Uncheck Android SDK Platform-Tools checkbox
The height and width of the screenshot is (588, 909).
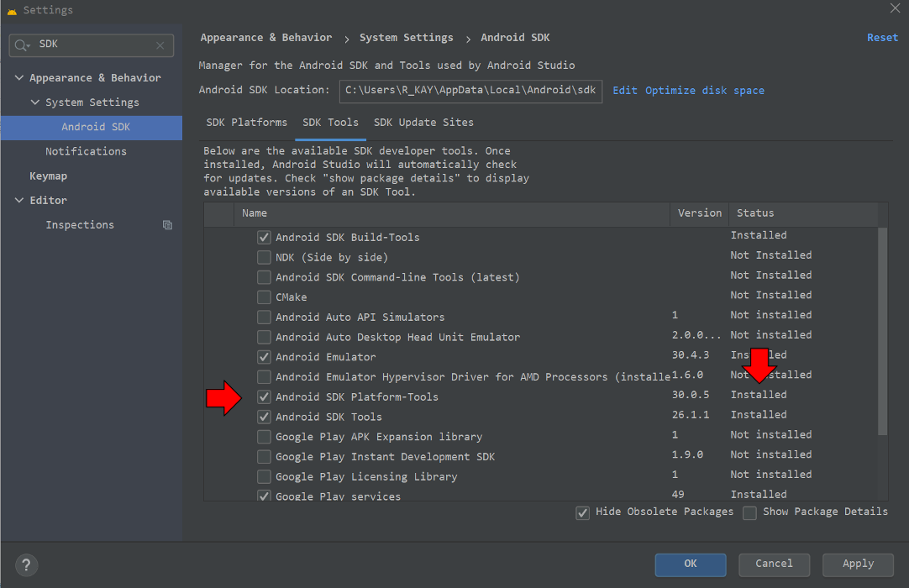(264, 396)
